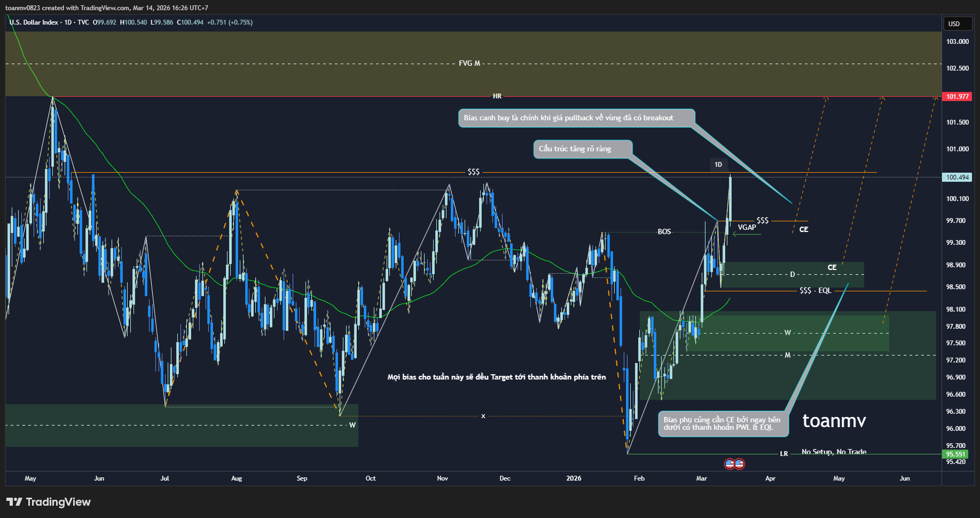Click the BOS label
This screenshot has width=980, height=518.
tap(664, 231)
